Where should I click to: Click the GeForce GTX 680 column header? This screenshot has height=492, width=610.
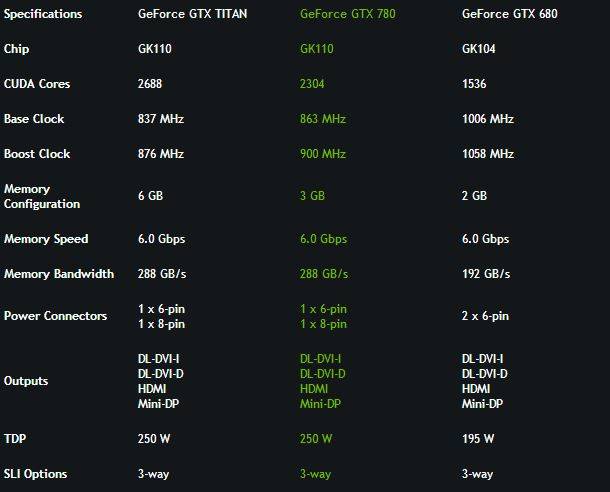coord(510,14)
